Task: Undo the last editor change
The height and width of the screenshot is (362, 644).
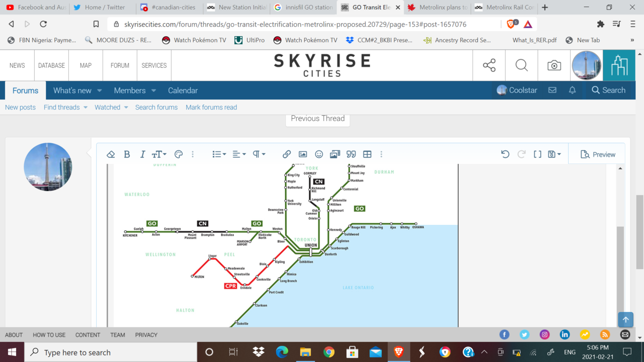Action: pos(505,154)
